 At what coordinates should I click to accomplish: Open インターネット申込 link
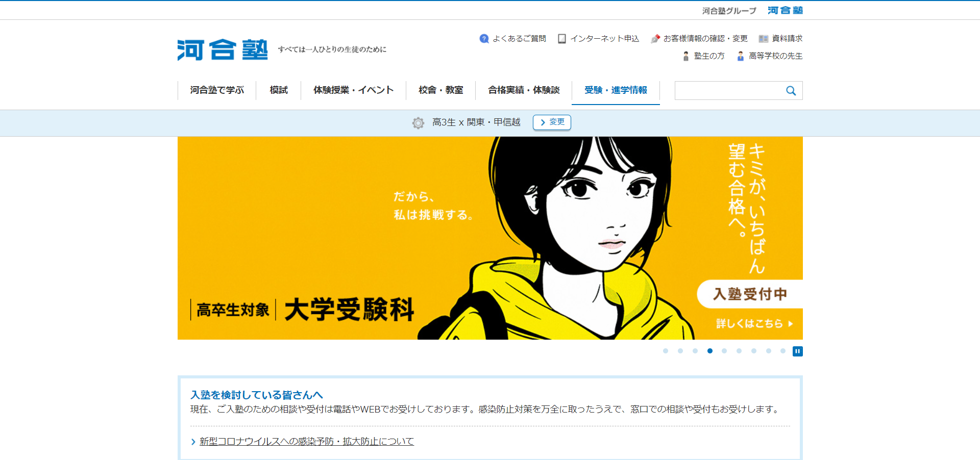point(605,39)
